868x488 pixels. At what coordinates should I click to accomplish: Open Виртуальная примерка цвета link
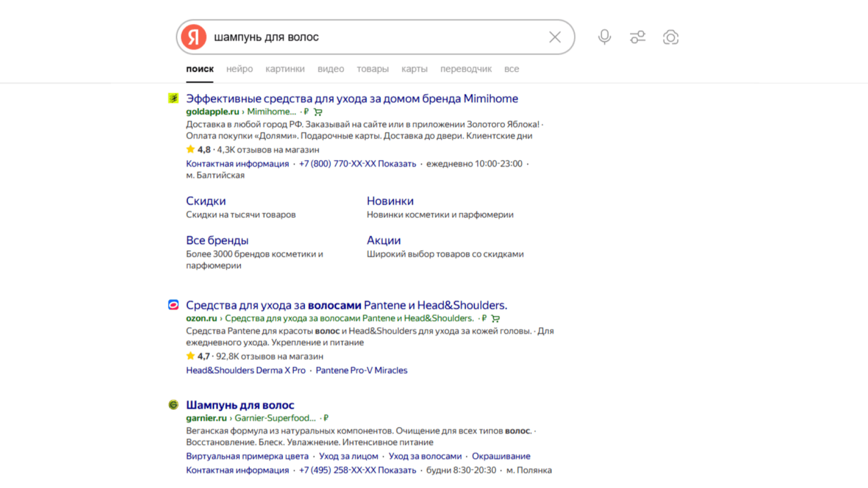[247, 456]
